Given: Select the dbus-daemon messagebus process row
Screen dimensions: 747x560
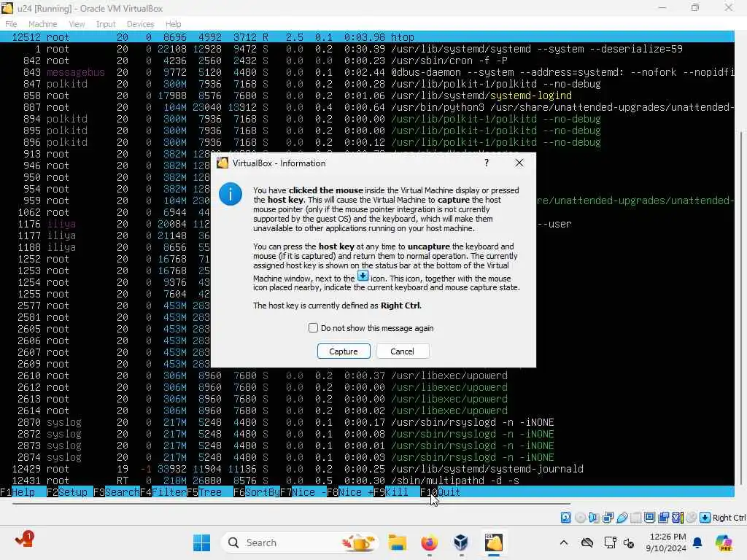Looking at the screenshot, I should point(367,72).
